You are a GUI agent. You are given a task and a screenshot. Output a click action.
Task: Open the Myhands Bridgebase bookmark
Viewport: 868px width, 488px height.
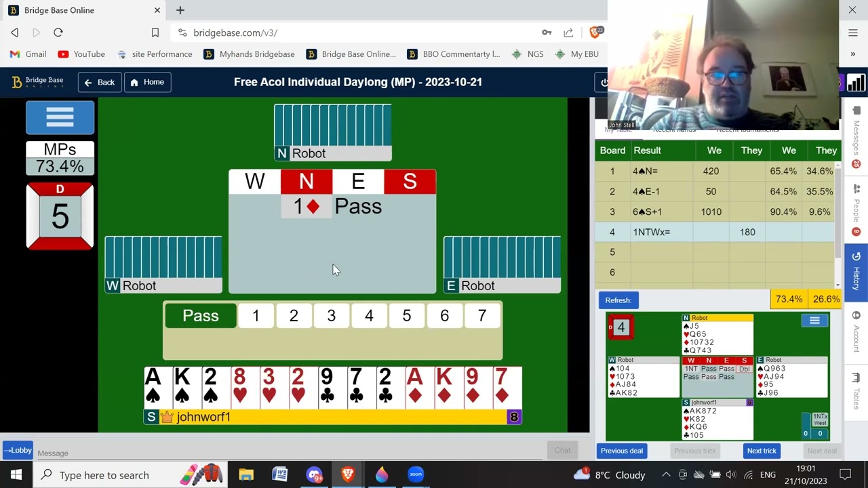(249, 54)
